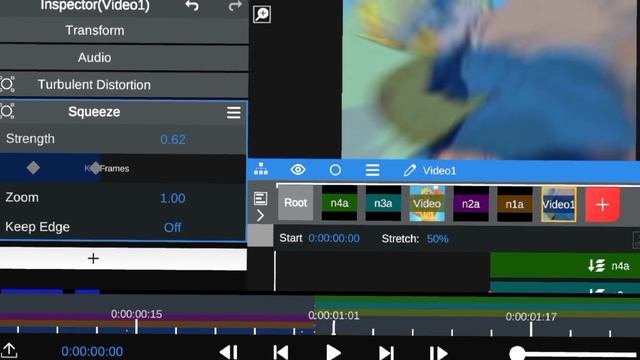
Task: Select the first Strength keyframe diamond
Action: coord(33,167)
